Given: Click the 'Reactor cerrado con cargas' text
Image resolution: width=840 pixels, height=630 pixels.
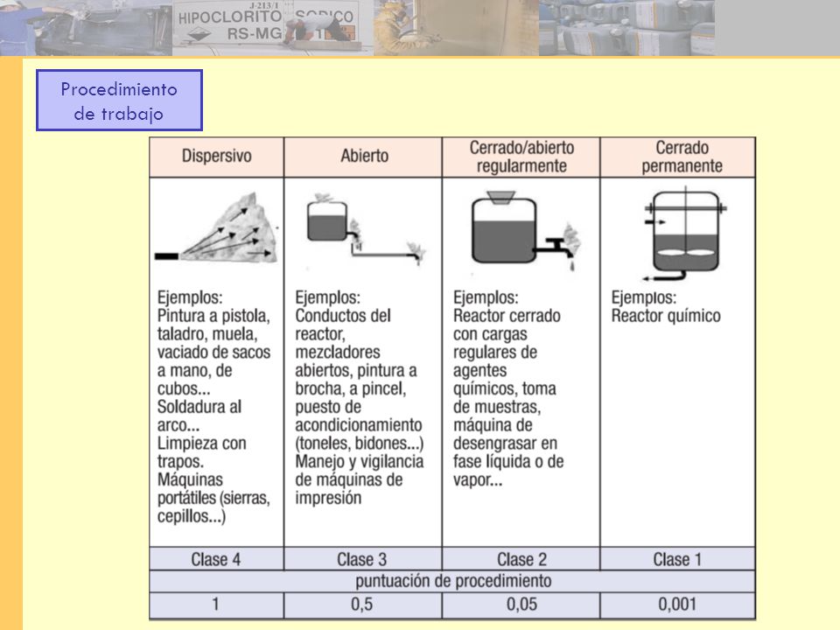Looking at the screenshot, I should (508, 388).
